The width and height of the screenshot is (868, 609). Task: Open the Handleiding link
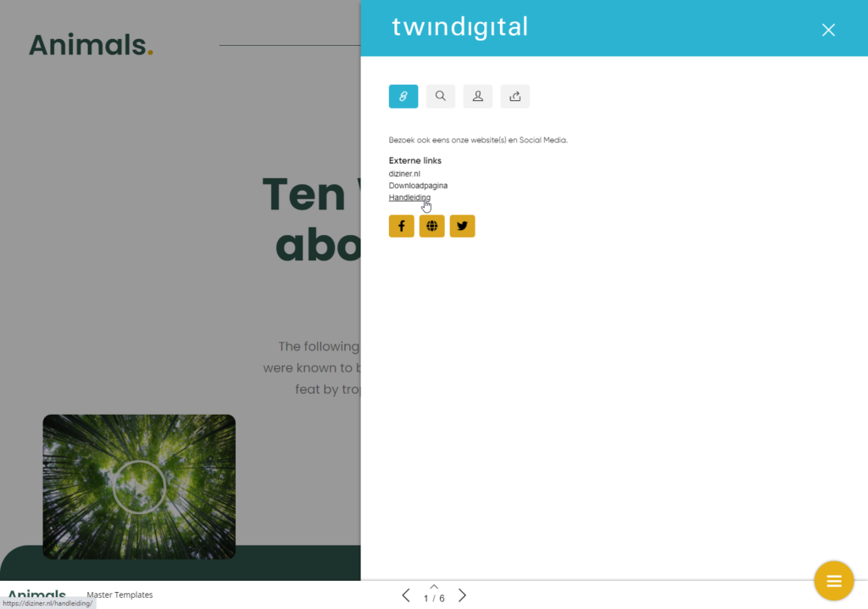pos(409,198)
